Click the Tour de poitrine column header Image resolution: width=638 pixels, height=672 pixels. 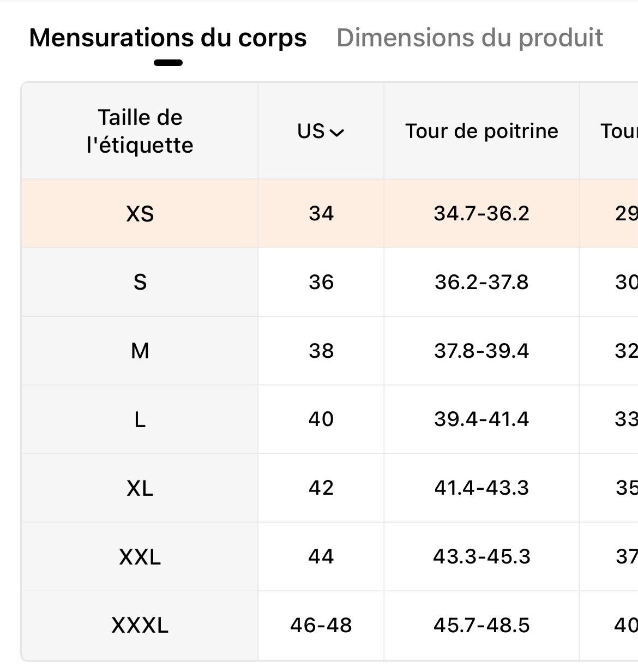481,131
